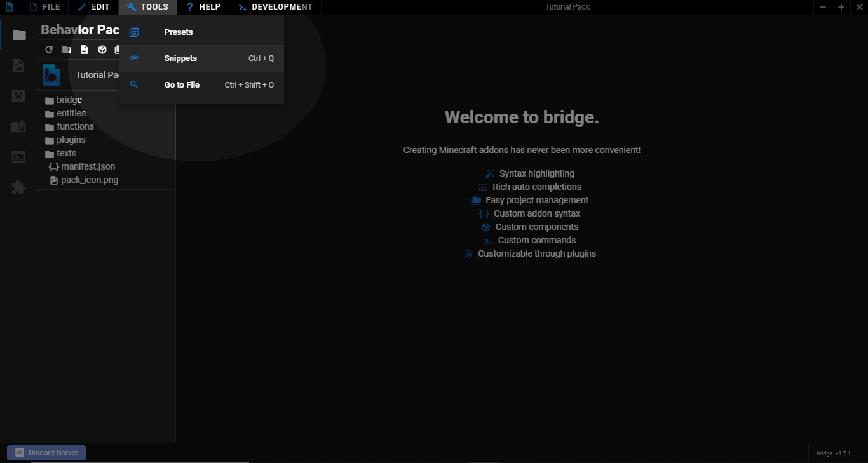Screen dimensions: 868x463
Task: Close the Tools menu via its header
Action: coord(147,7)
